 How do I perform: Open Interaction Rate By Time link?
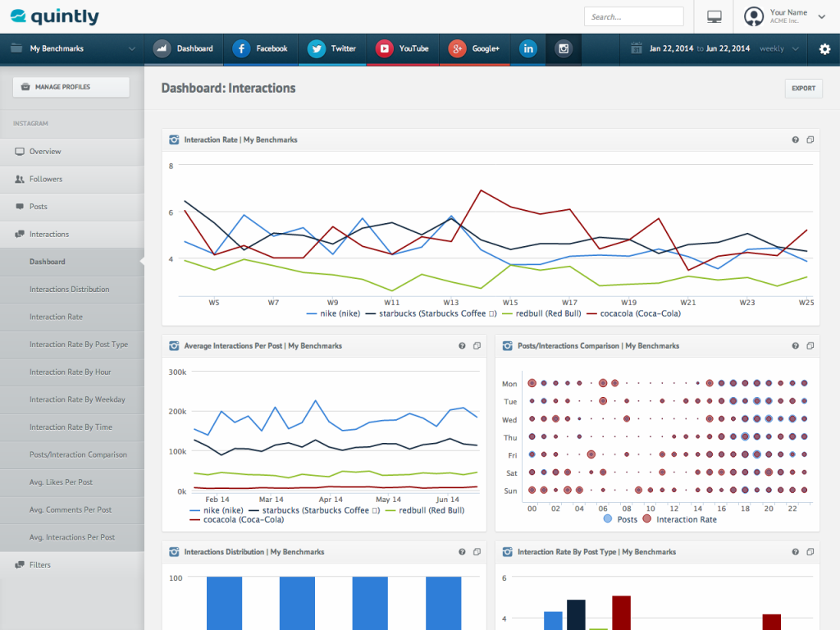pyautogui.click(x=71, y=427)
